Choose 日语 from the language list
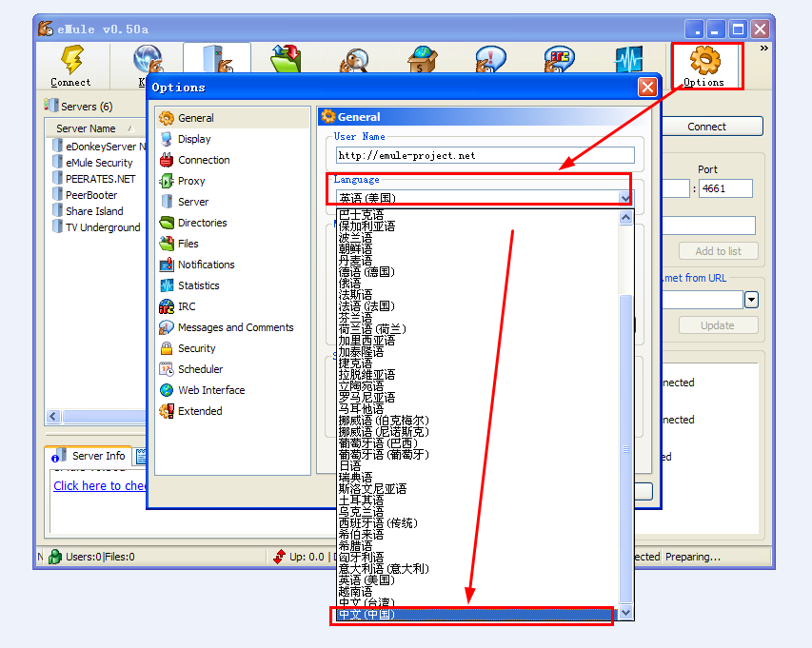This screenshot has width=812, height=648. click(x=350, y=466)
